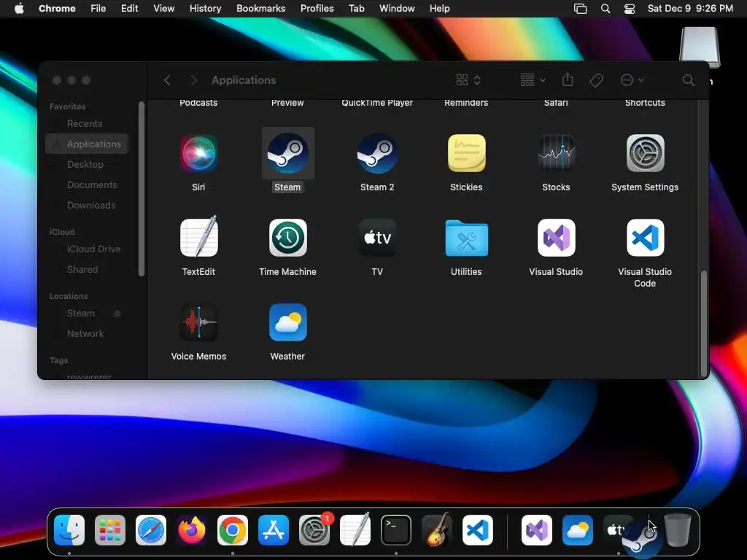Select Network in the Finder sidebar
The height and width of the screenshot is (560, 747).
coord(87,334)
